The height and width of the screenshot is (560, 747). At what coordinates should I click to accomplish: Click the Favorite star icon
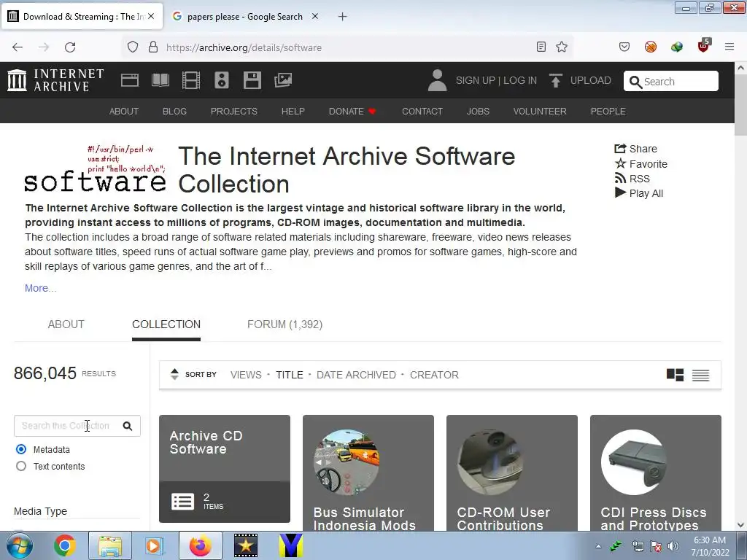620,164
